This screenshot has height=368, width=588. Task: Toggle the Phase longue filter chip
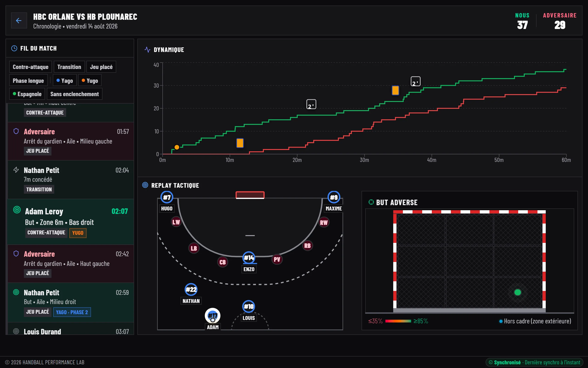tap(28, 80)
